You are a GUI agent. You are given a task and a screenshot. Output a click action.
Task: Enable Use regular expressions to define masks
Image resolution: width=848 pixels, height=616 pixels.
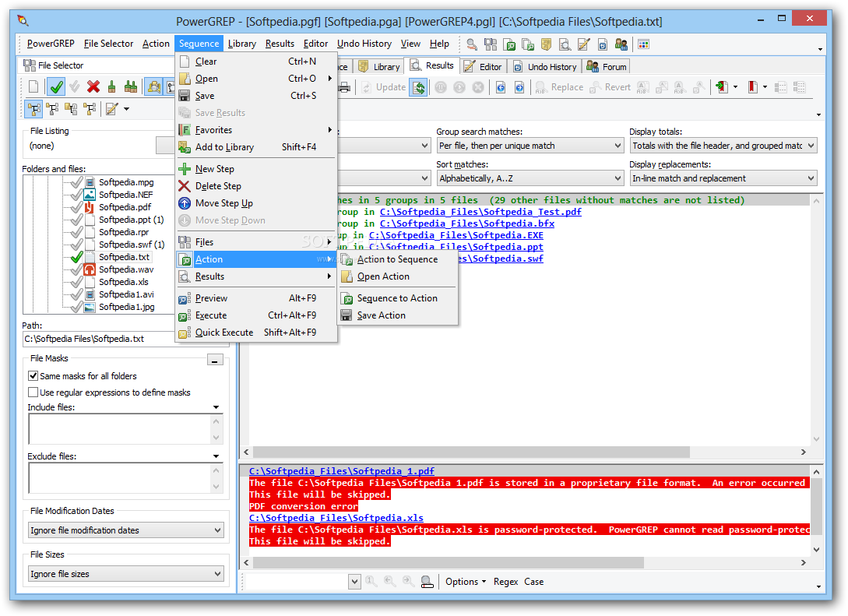click(x=33, y=392)
